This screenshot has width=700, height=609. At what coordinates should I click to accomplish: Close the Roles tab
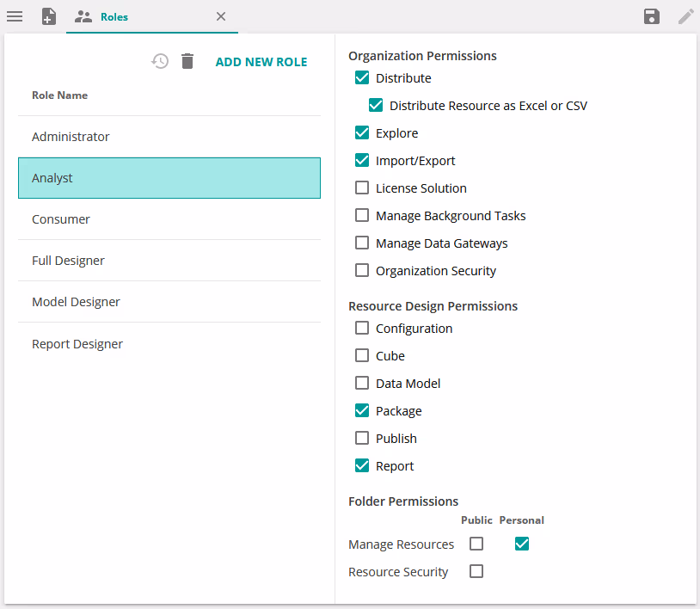coord(221,16)
